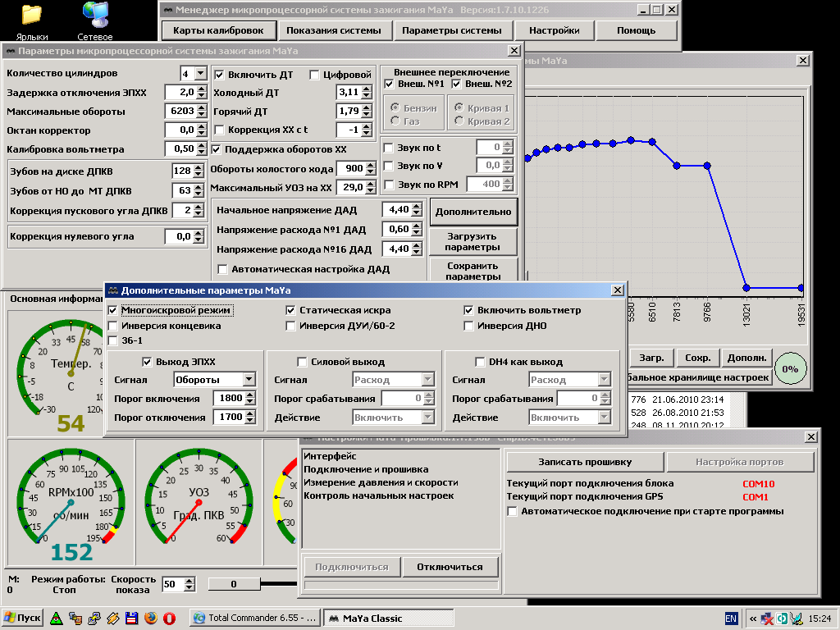
Task: Toggle Включить ДТ checkbox
Action: point(218,75)
